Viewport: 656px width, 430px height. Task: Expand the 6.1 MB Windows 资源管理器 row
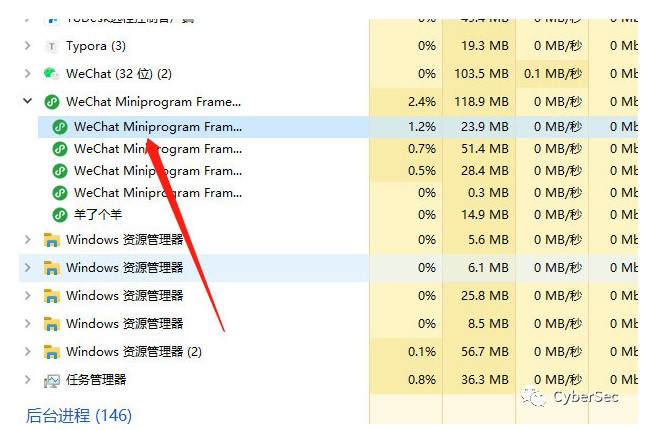tap(28, 268)
